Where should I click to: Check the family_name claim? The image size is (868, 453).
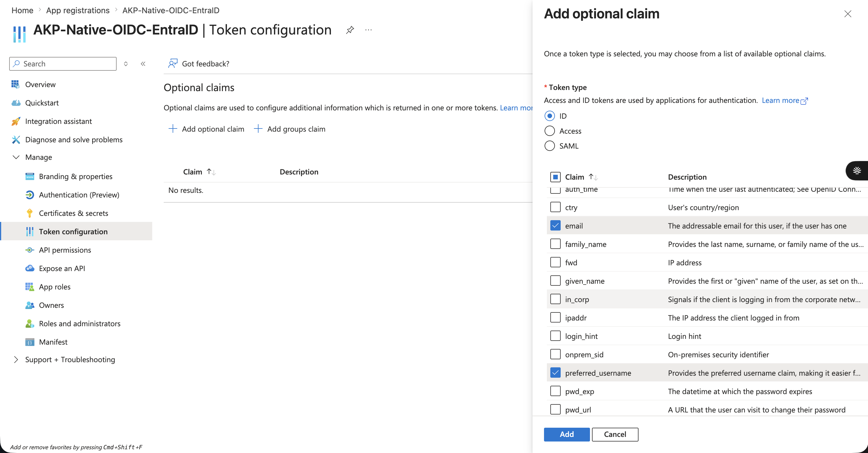555,243
